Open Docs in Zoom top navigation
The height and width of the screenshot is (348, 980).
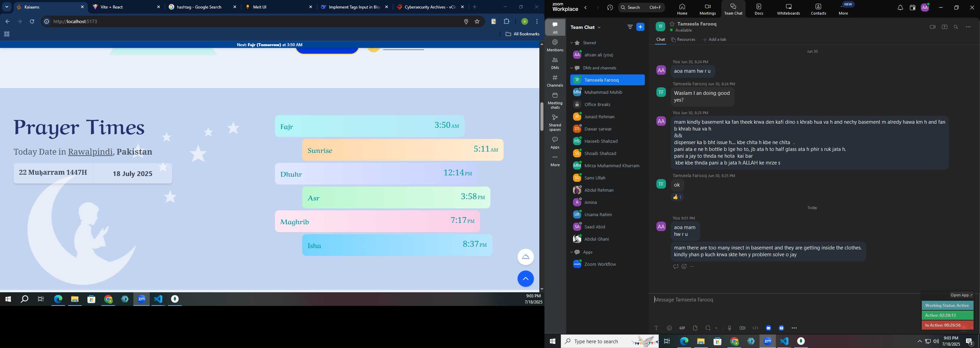point(758,10)
